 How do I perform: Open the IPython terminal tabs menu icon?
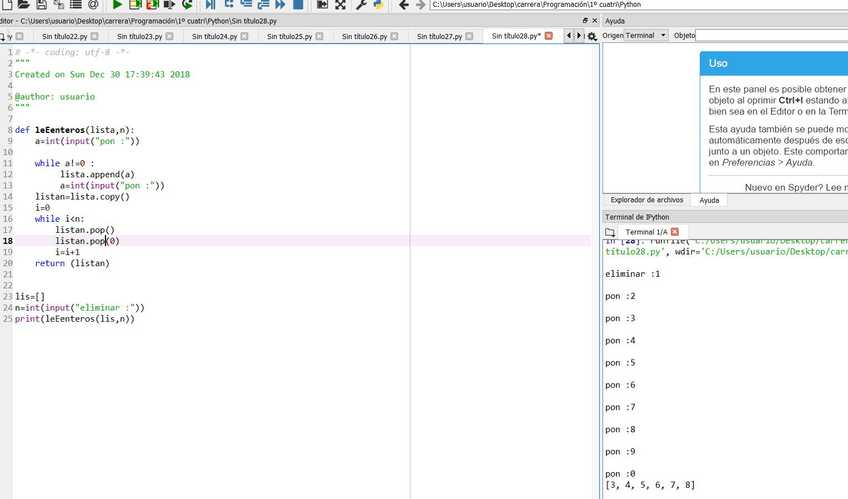click(x=610, y=232)
